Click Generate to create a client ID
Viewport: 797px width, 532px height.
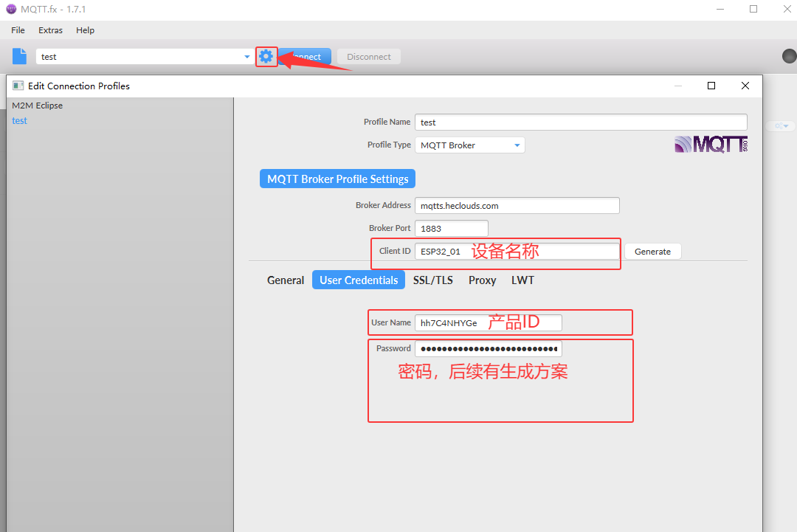[652, 252]
